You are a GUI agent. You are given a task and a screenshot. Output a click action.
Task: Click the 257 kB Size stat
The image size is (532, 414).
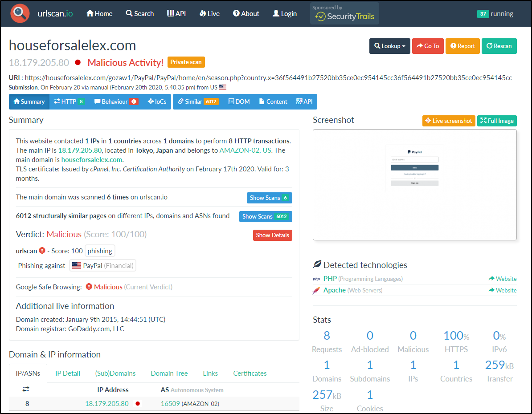[327, 401]
